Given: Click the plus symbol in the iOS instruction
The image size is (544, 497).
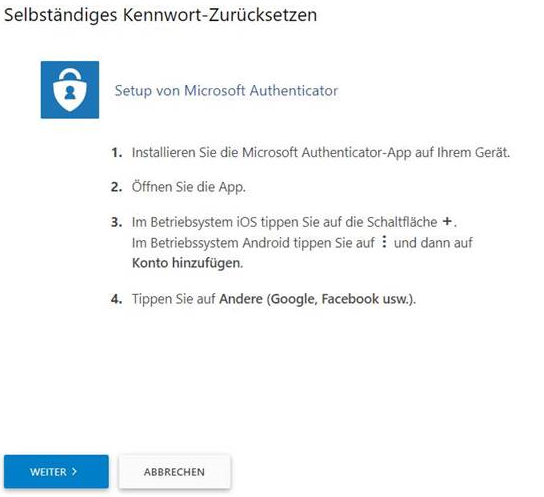Looking at the screenshot, I should [x=447, y=221].
